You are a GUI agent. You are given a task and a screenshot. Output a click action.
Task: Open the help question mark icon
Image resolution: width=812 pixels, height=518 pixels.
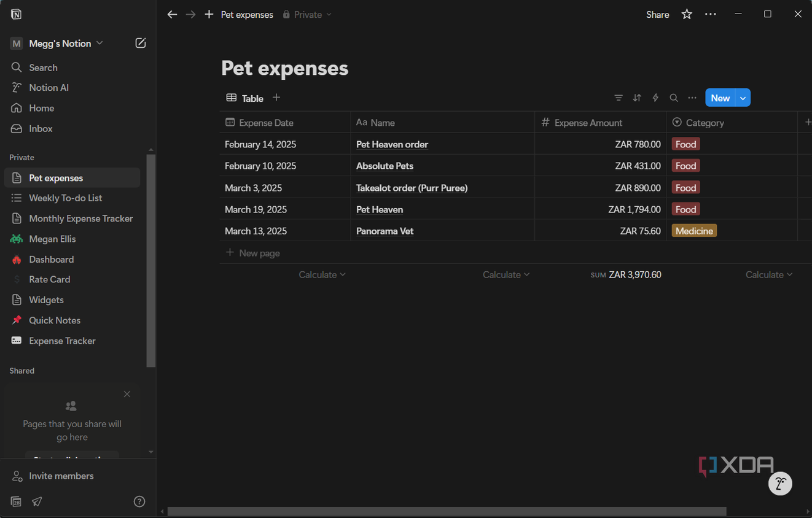tap(139, 501)
